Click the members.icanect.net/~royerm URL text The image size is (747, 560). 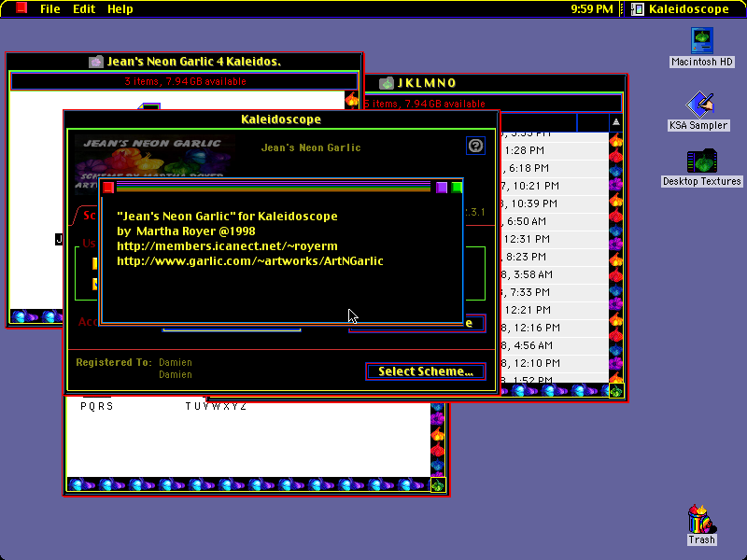coord(227,246)
